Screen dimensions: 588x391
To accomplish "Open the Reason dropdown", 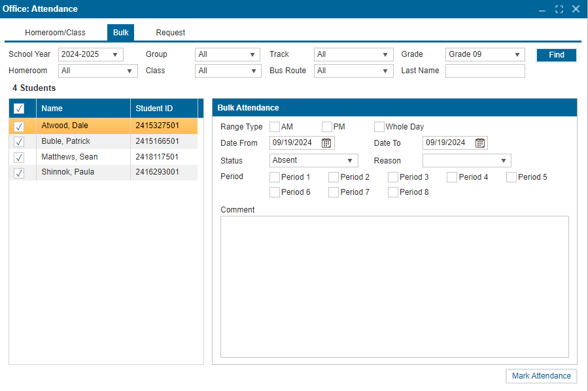I will (466, 161).
